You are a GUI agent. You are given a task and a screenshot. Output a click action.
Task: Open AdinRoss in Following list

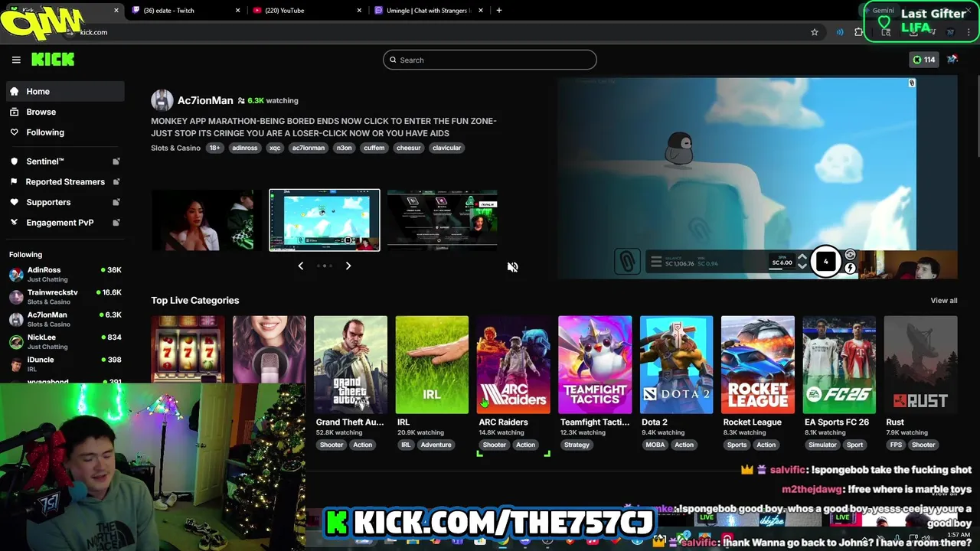[x=65, y=274]
